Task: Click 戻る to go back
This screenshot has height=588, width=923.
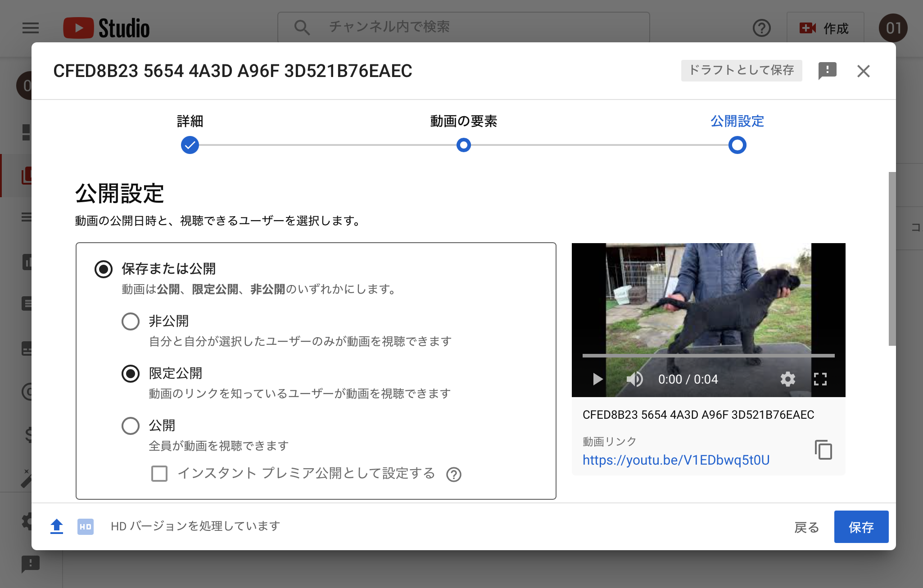Action: tap(807, 527)
